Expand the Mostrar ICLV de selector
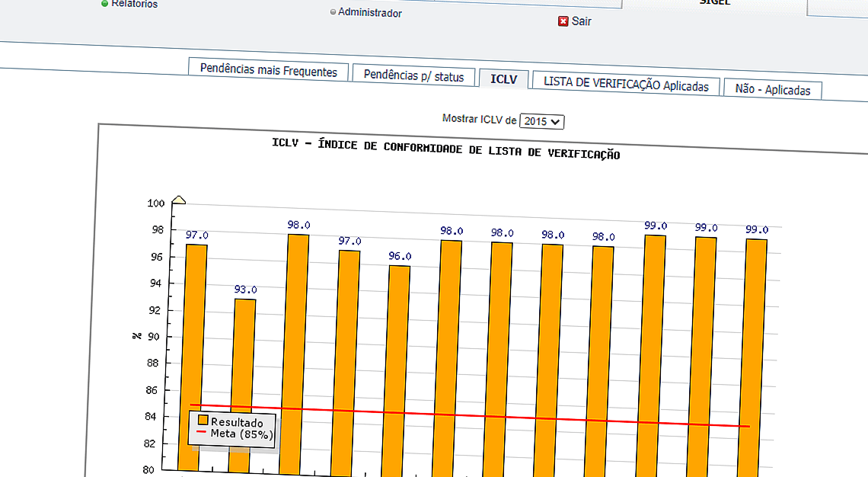The width and height of the screenshot is (868, 477). [541, 120]
